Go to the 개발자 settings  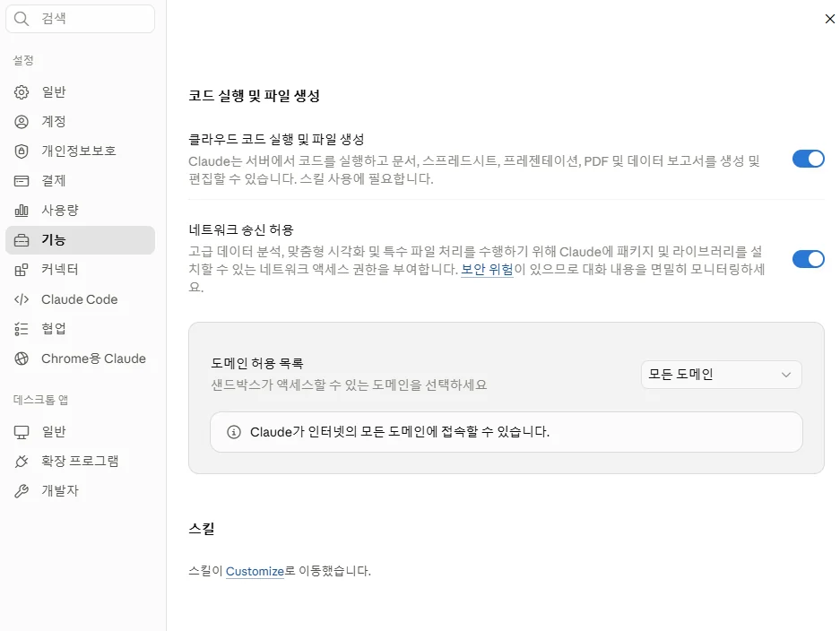click(81, 490)
